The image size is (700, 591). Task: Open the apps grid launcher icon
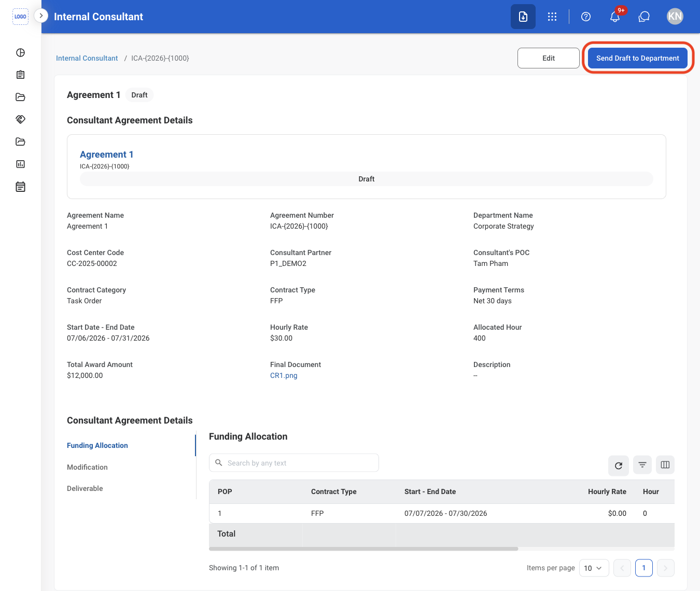[552, 17]
